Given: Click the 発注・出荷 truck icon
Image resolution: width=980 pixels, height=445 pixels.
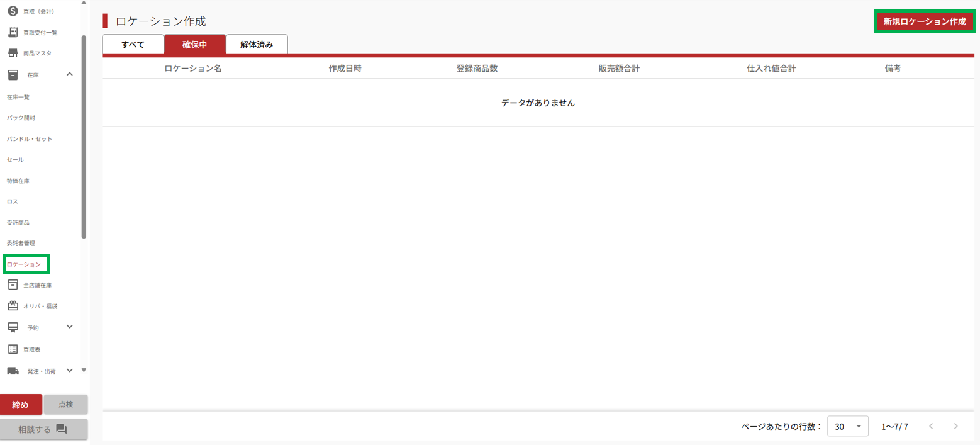Looking at the screenshot, I should (x=13, y=371).
